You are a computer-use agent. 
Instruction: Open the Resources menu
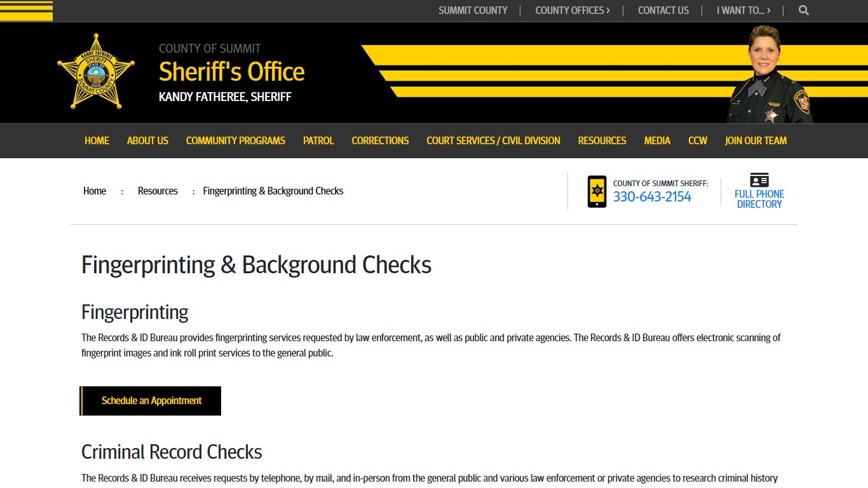(602, 140)
